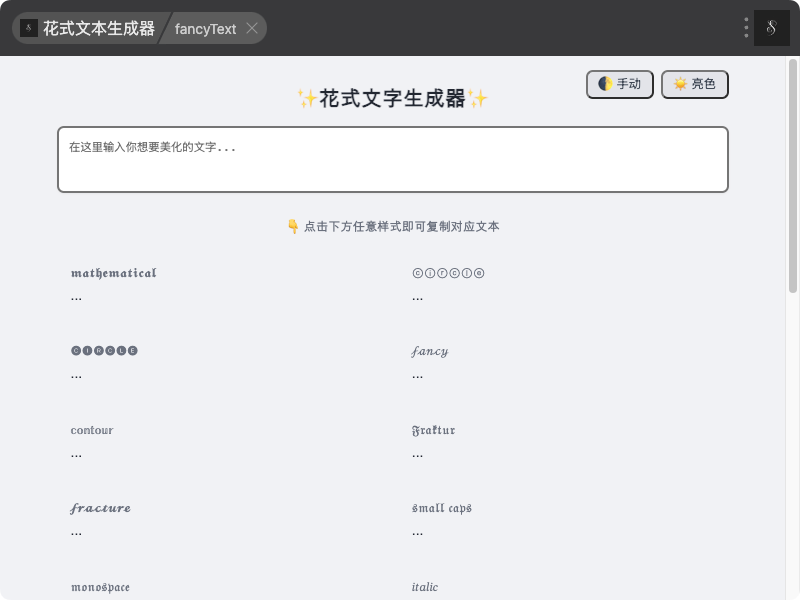Viewport: 800px width, 600px height.
Task: Switch to the 花式文本生成器 tab
Action: click(98, 29)
